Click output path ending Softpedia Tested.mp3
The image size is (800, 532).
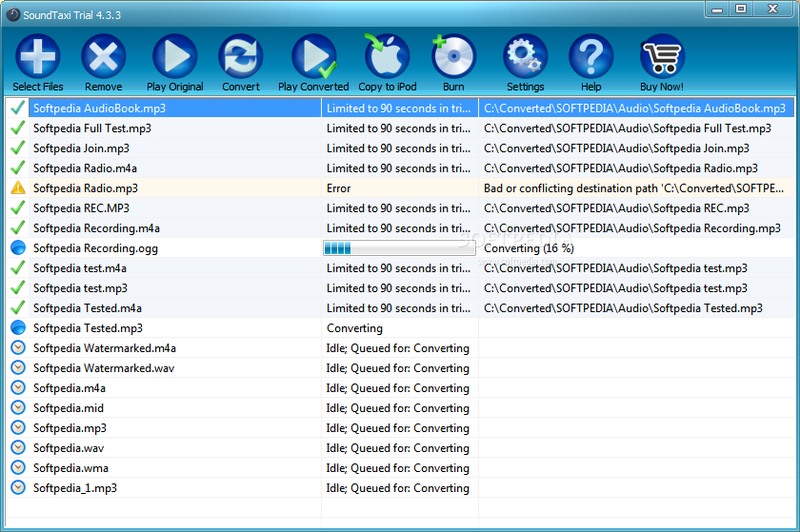(623, 308)
